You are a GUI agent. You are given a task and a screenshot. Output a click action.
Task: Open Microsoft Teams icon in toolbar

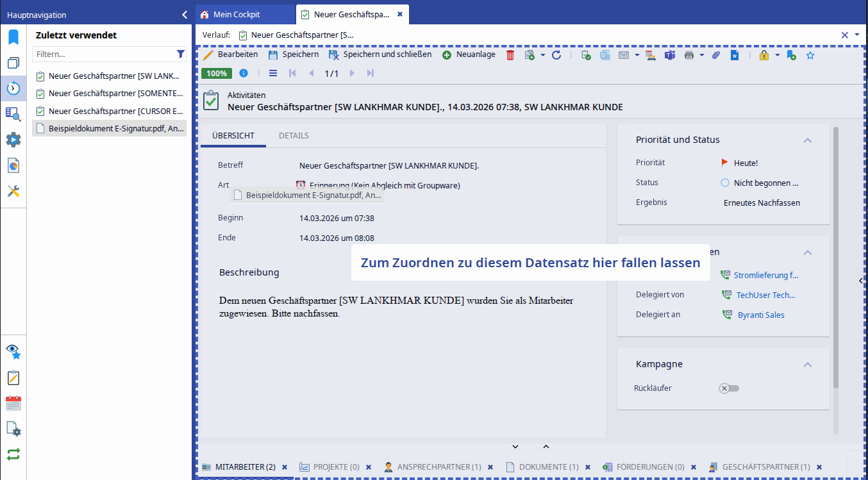[x=670, y=55]
